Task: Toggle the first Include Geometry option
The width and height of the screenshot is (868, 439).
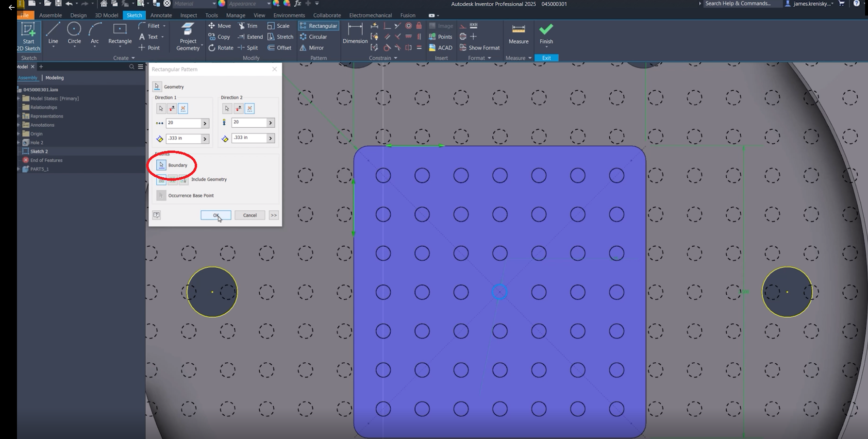Action: click(x=161, y=180)
